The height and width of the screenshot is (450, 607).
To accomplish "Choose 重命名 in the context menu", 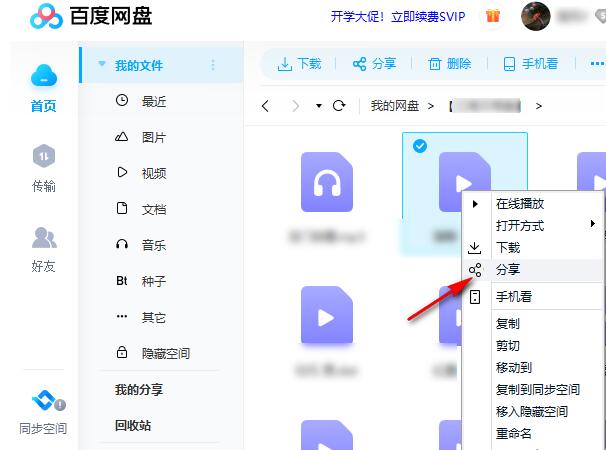I will 514,433.
